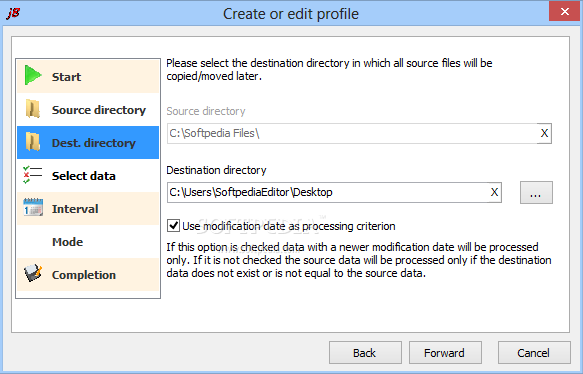Click the Completion icon in sidebar

pyautogui.click(x=33, y=274)
